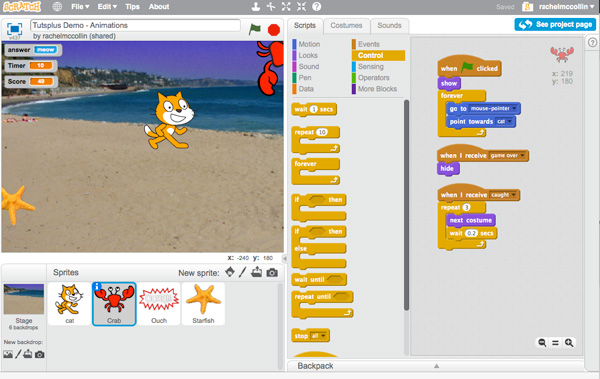Image resolution: width=600 pixels, height=379 pixels.
Task: Paint a new sprite with brush icon
Action: pos(243,273)
